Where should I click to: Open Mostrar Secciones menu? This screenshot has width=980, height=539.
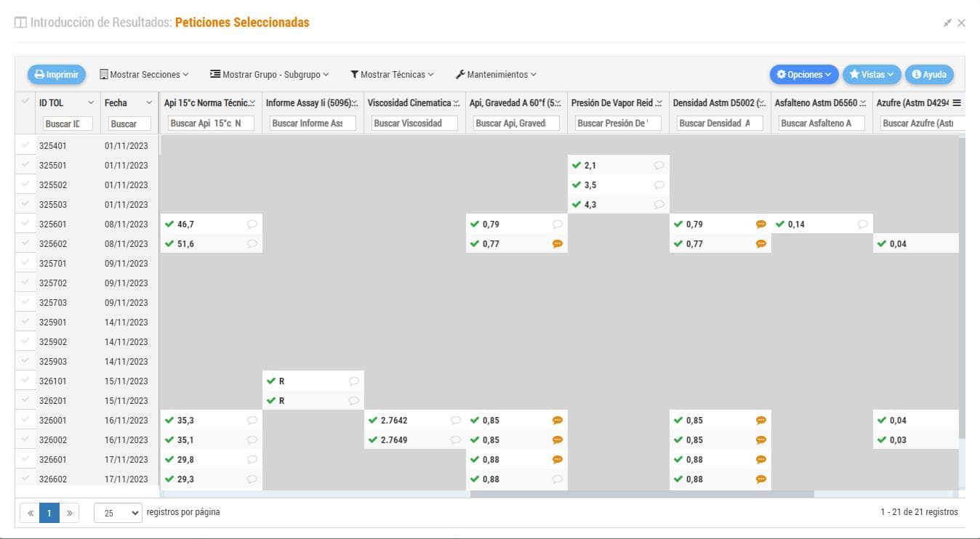(x=144, y=75)
